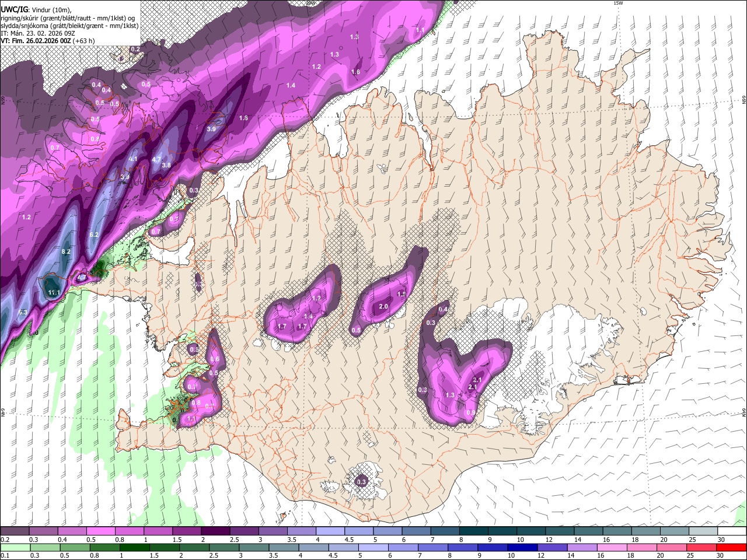The image size is (747, 560).
Task: Click the bright pink swatch between 0.5 and 0.8, top legend row
Action: click(100, 531)
